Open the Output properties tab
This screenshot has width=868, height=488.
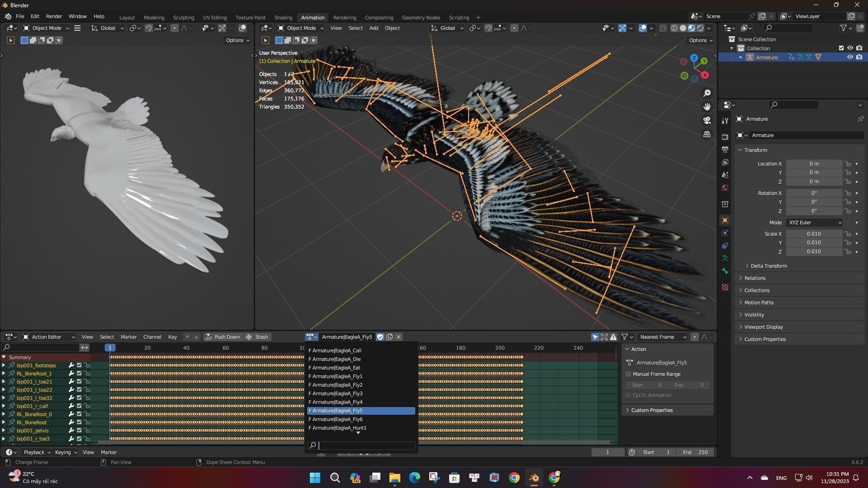point(725,150)
